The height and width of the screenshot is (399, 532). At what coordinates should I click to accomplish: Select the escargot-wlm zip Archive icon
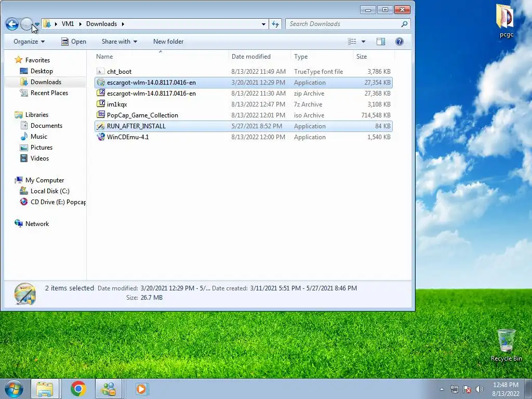(101, 93)
